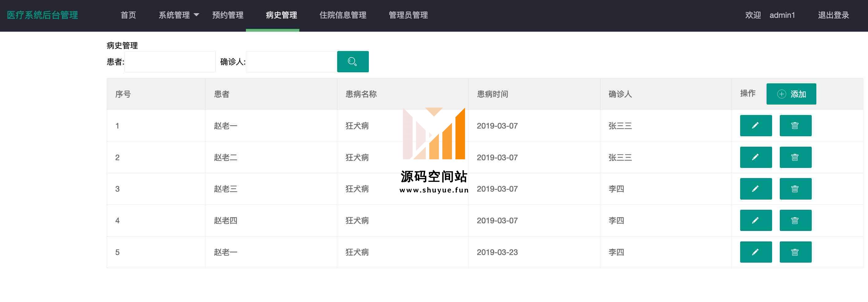This screenshot has width=868, height=302.
Task: Delete record 1 with trash icon
Action: coord(795,126)
